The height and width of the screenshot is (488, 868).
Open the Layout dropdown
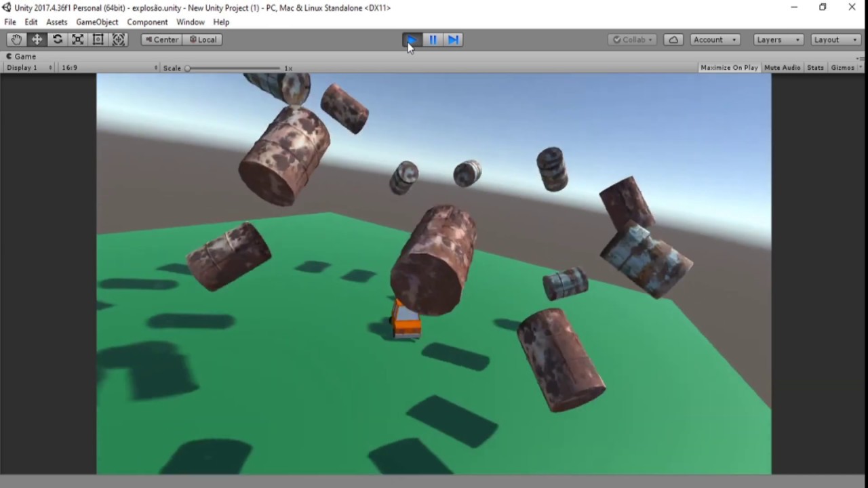tap(835, 39)
